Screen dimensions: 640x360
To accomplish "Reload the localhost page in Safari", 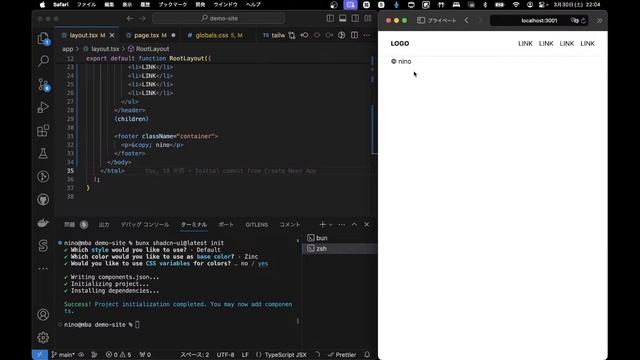I will point(583,20).
